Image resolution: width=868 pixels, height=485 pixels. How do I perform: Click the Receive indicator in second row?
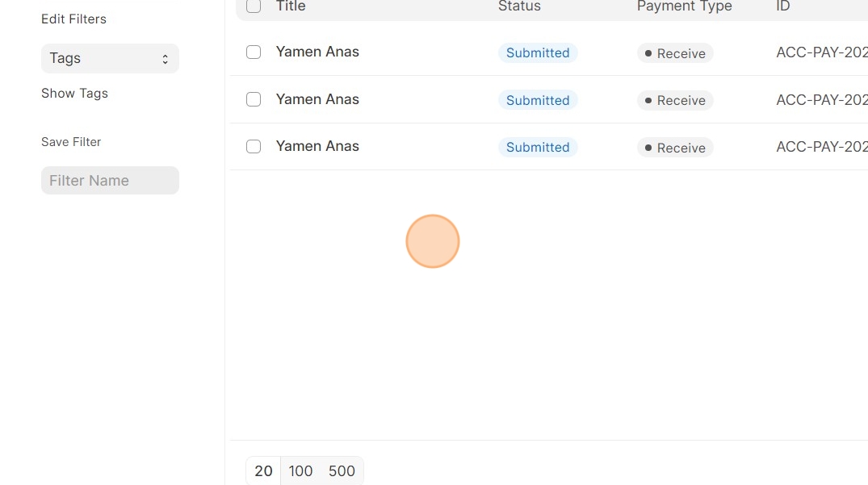click(x=675, y=100)
